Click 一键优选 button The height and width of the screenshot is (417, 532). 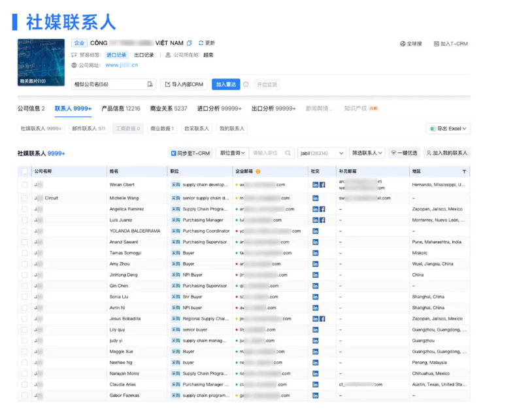404,153
